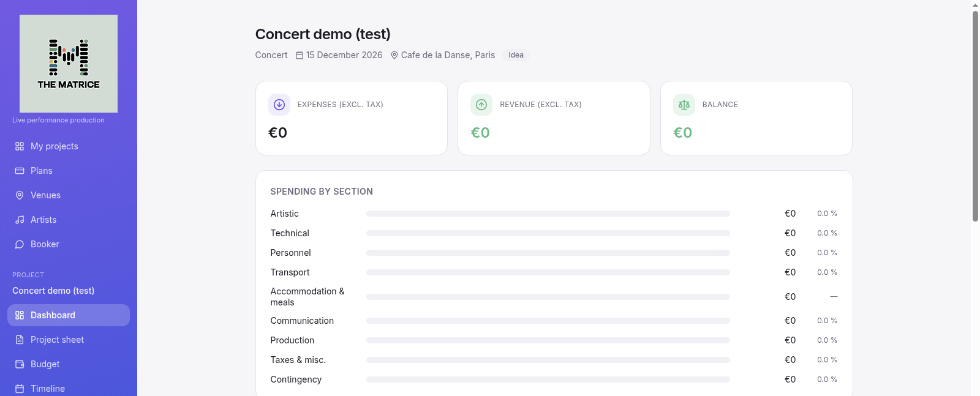980x396 pixels.
Task: Open the Plans page
Action: [x=69, y=171]
